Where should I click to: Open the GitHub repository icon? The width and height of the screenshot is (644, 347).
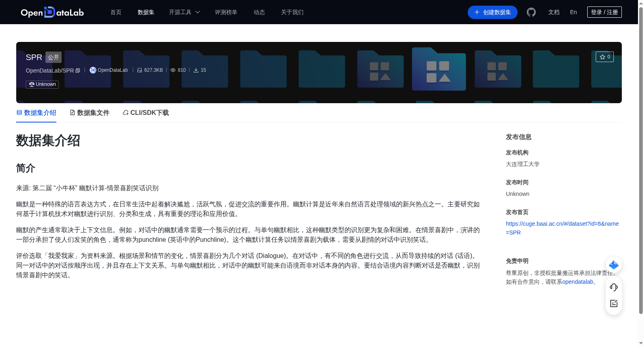531,12
